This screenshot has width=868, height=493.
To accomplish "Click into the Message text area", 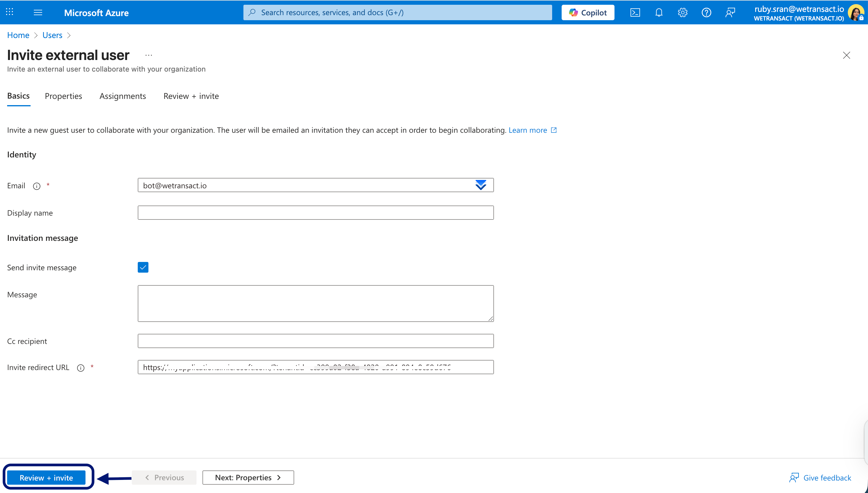I will pyautogui.click(x=315, y=304).
